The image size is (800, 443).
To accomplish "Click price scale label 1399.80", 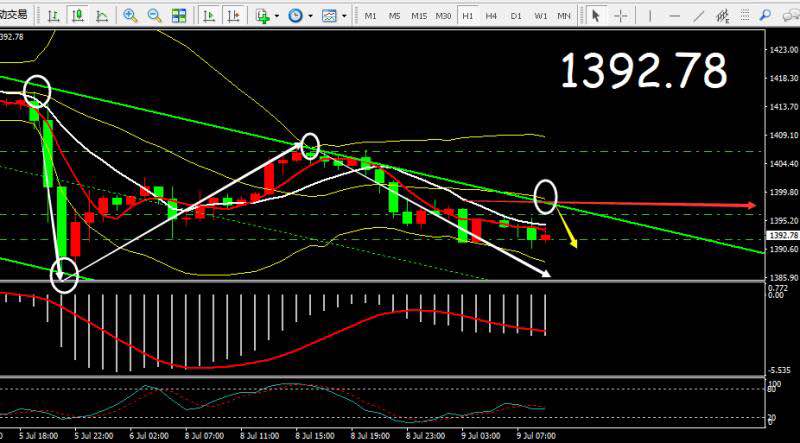I will click(785, 192).
